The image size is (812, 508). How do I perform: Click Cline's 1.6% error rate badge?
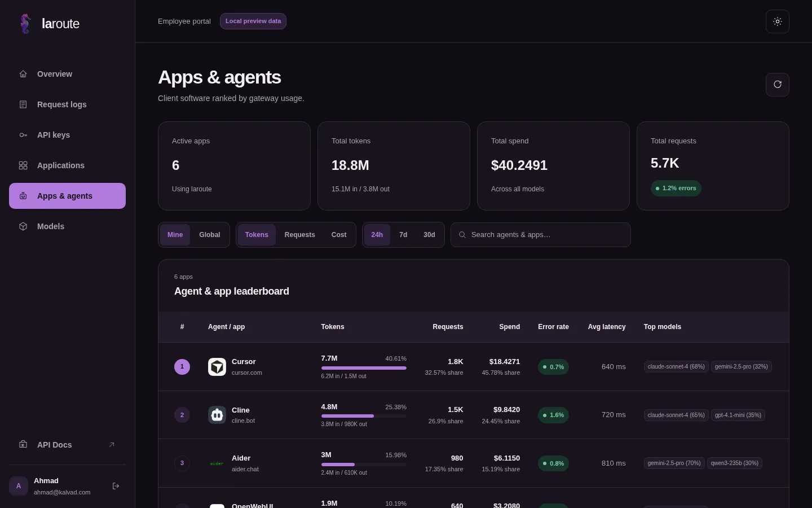coord(553,415)
